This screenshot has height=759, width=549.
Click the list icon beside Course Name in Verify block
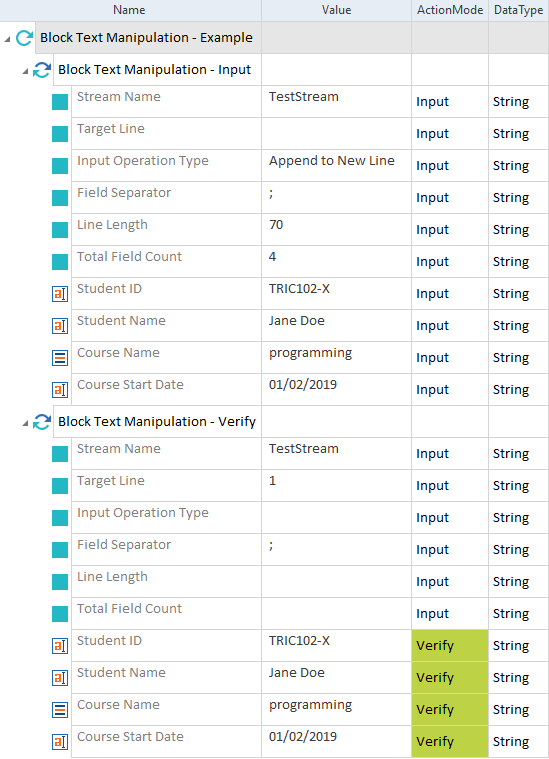point(60,710)
